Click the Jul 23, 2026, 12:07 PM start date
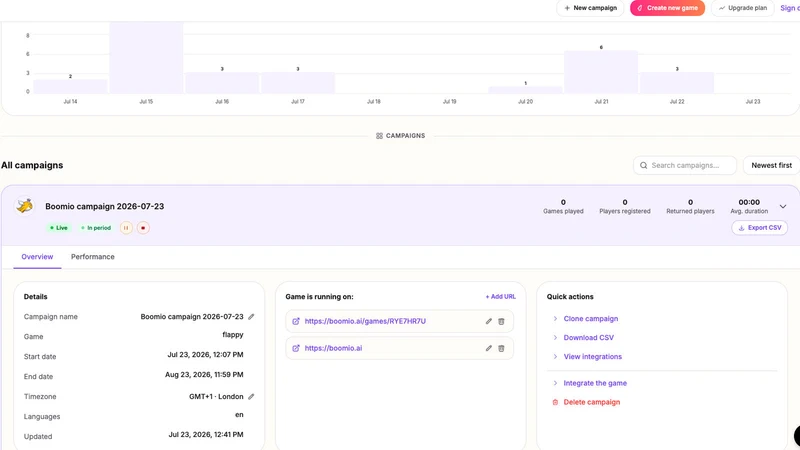Image resolution: width=800 pixels, height=450 pixels. 206,355
